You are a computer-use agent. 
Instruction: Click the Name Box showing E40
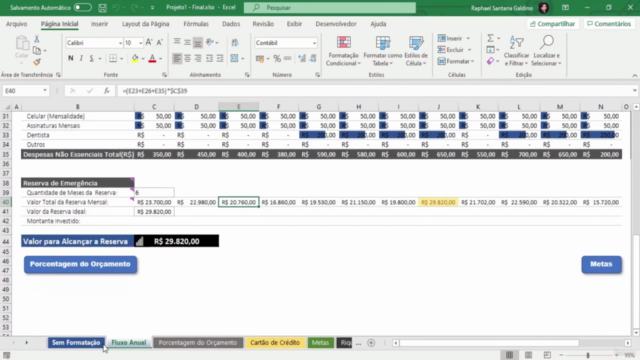(22, 91)
